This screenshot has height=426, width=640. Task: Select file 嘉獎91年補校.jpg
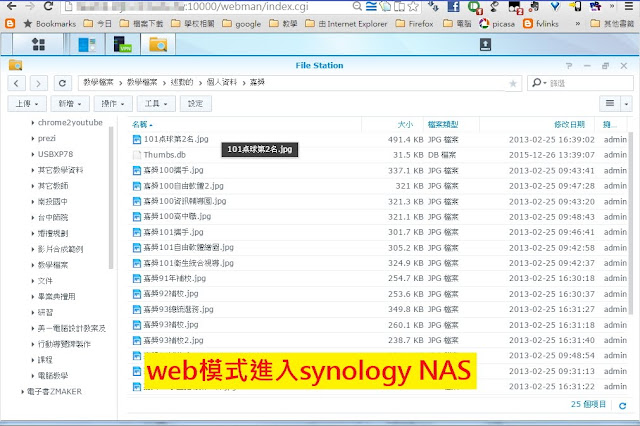379,279
